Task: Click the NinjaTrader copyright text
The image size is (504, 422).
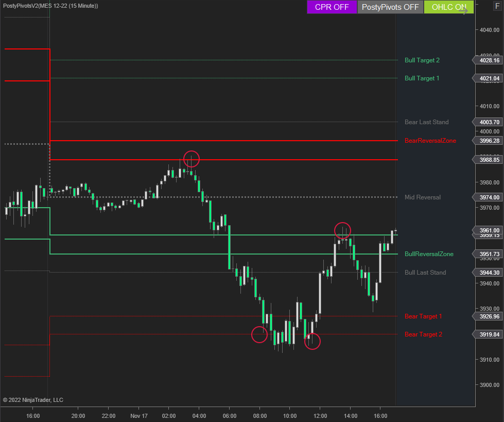Action: (33, 400)
